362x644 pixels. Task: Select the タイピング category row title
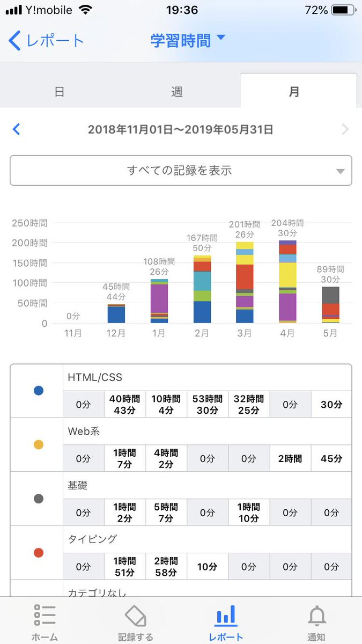coord(92,539)
